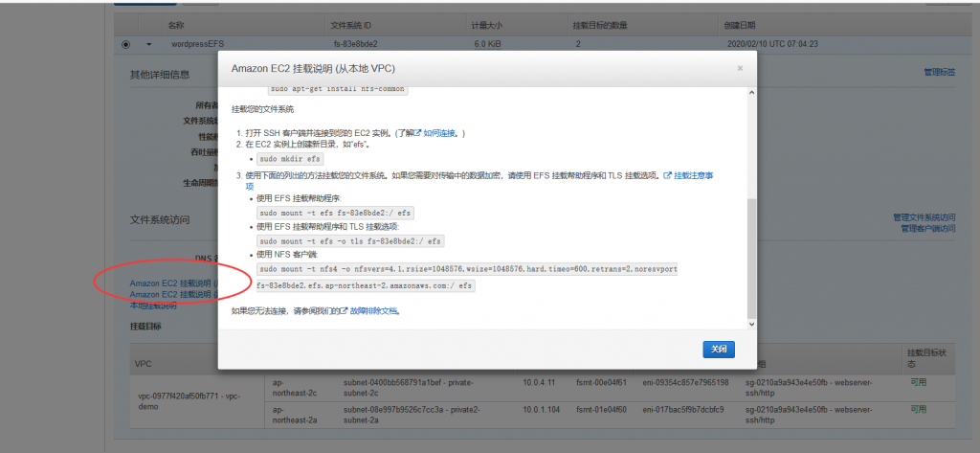
Task: Click the dialog scrollbar down arrow
Action: point(751,324)
